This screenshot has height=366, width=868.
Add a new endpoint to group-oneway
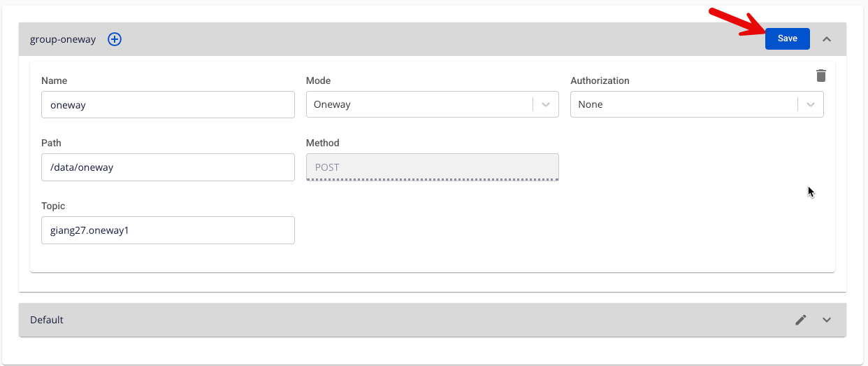click(x=115, y=39)
